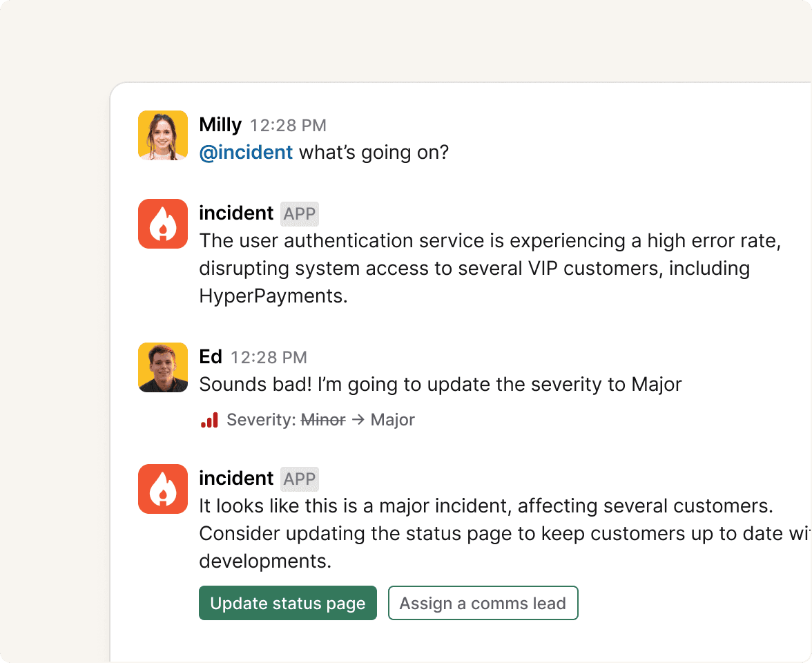Click Milly's username
Screen dimensions: 812x663
(x=220, y=125)
